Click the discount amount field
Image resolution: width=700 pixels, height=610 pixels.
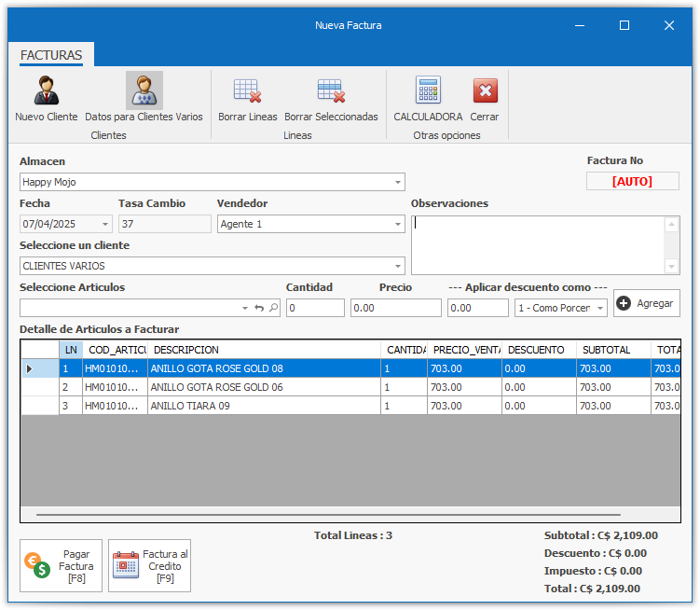[477, 308]
